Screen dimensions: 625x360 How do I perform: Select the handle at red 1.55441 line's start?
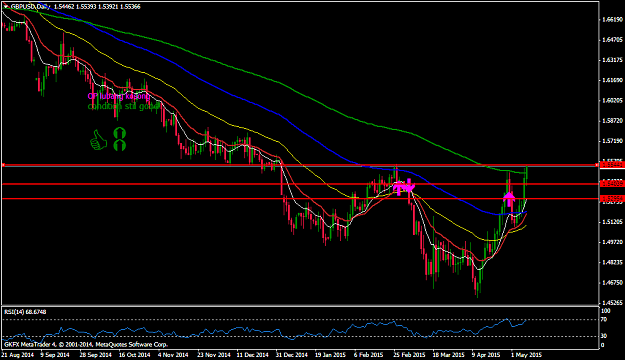coord(3,165)
